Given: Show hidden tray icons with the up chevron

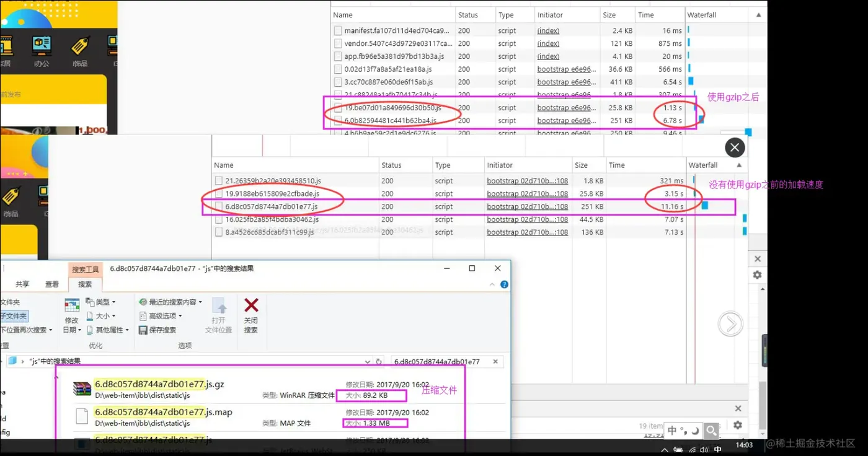Looking at the screenshot, I should click(665, 449).
